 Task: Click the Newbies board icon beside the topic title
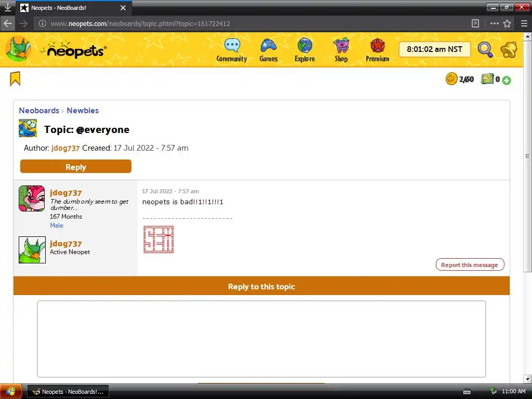coord(28,128)
